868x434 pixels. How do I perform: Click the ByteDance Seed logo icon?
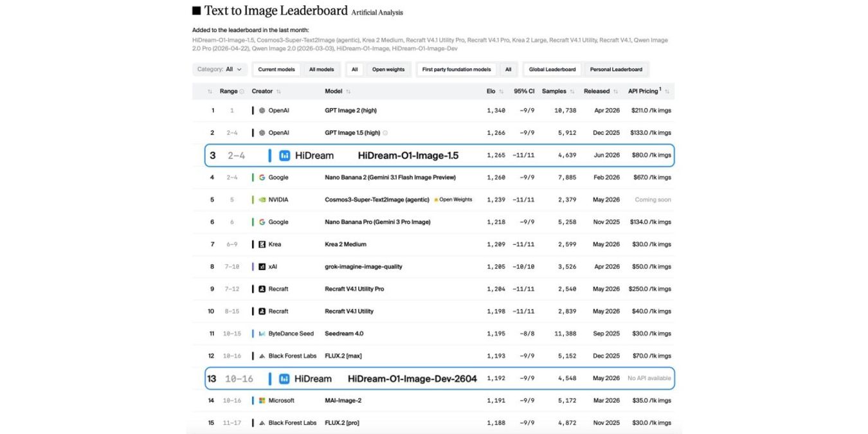[262, 334]
